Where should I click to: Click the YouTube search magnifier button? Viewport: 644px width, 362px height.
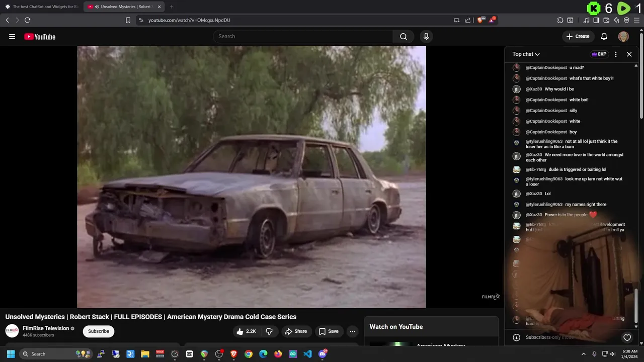(404, 36)
